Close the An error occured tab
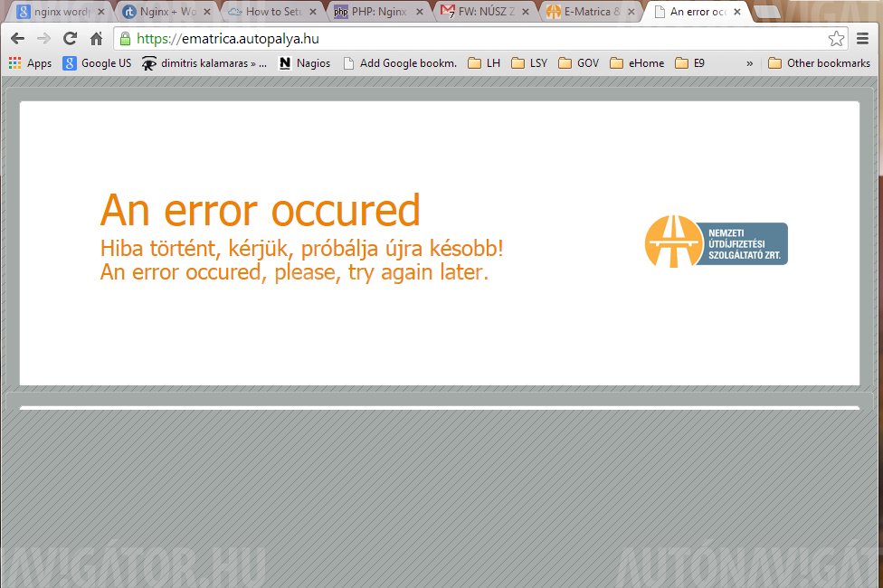883x588 pixels. pos(737,13)
